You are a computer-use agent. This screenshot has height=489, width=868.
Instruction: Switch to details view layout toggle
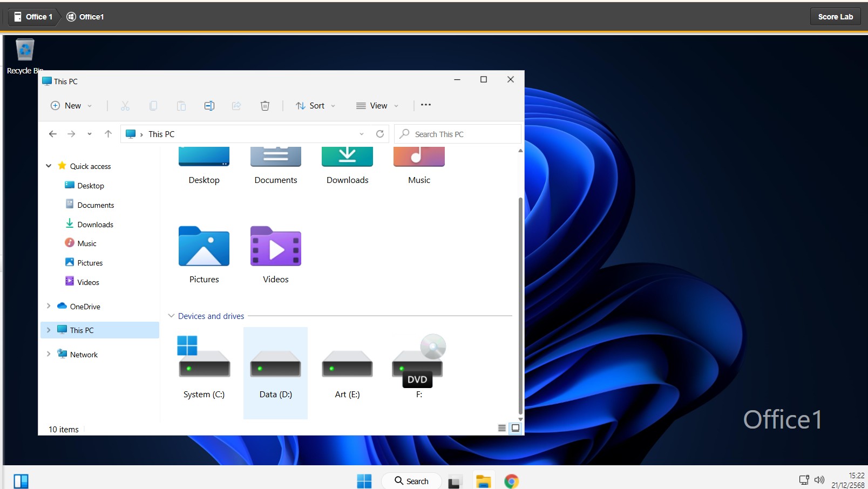(501, 428)
